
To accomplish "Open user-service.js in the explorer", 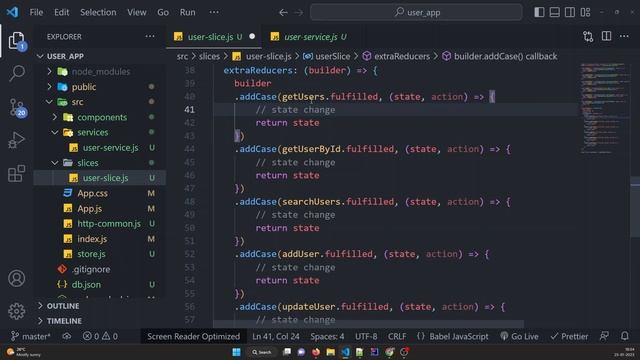I will click(100, 148).
